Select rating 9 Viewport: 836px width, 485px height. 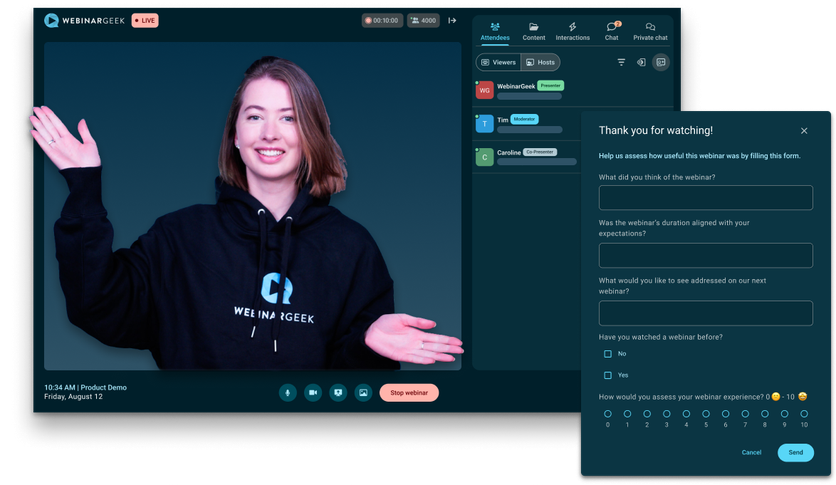coord(784,414)
